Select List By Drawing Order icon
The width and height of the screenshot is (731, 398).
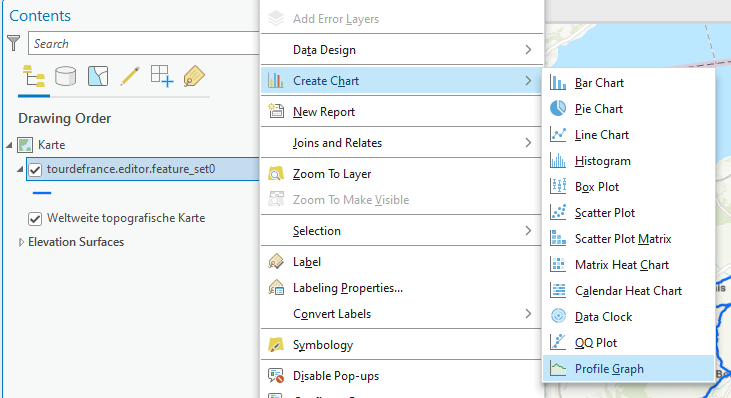[34, 76]
